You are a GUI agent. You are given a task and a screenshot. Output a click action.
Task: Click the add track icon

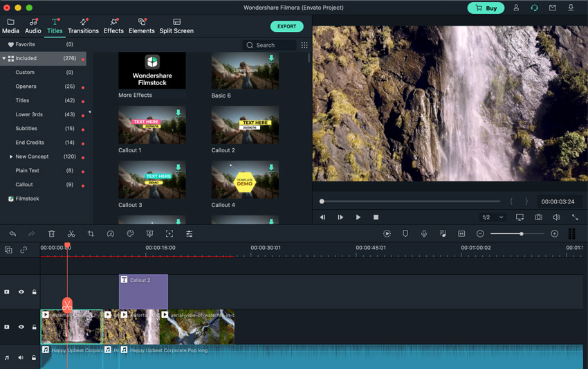(8, 250)
